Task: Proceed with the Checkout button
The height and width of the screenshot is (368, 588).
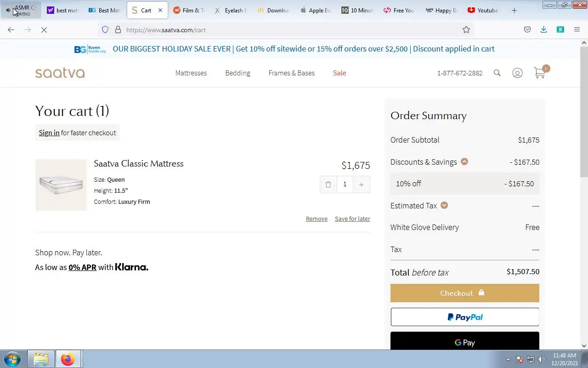Action: tap(465, 293)
